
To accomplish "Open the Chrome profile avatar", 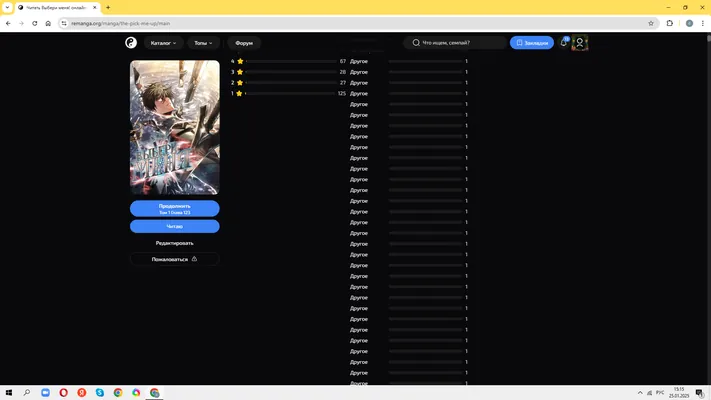I will pos(689,24).
